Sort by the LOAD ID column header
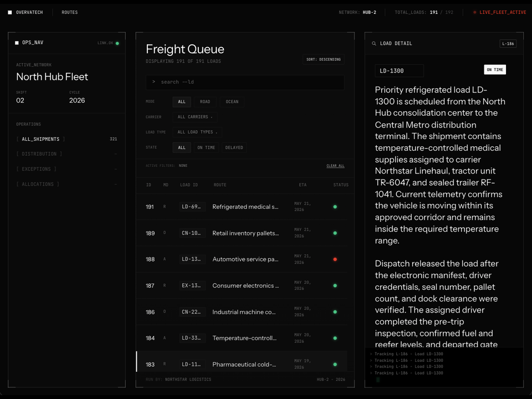Viewport: 532px width, 399px height. pos(189,185)
